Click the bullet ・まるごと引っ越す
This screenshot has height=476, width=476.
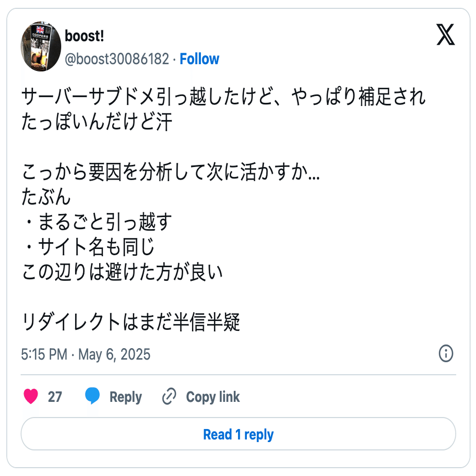(x=97, y=222)
